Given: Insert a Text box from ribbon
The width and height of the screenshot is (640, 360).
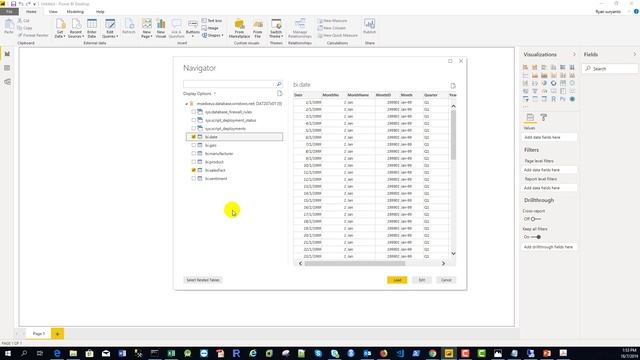Looking at the screenshot, I should click(212, 20).
